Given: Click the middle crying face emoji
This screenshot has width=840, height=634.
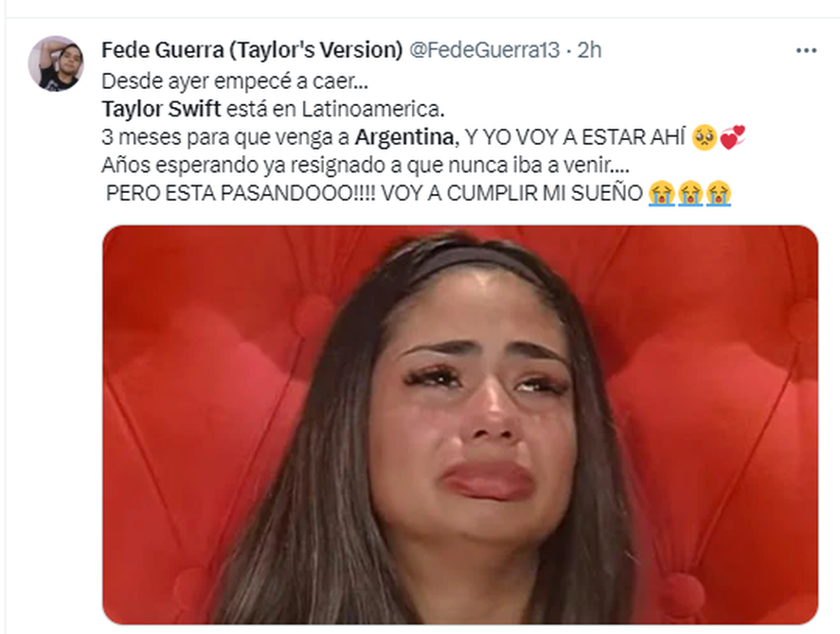Looking at the screenshot, I should click(x=690, y=193).
